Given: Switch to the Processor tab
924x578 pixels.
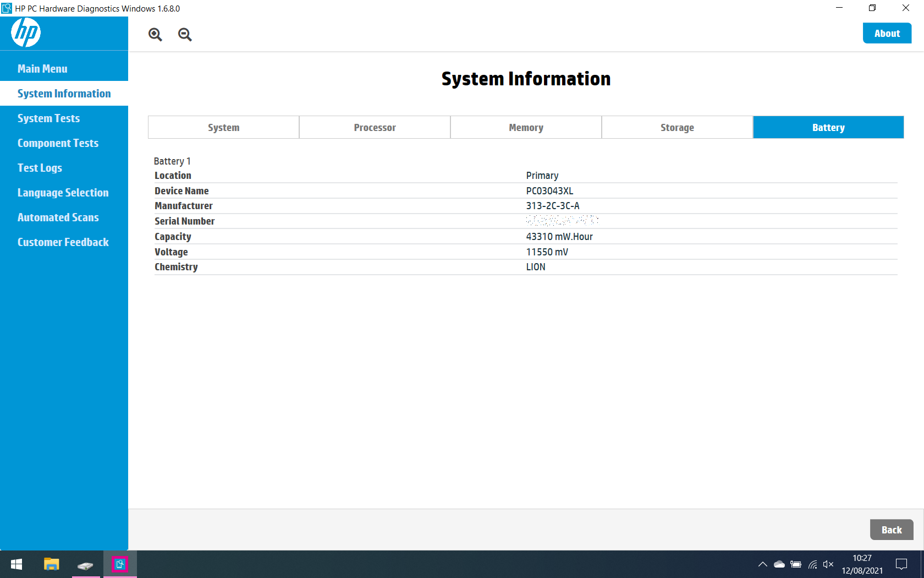Looking at the screenshot, I should point(375,127).
